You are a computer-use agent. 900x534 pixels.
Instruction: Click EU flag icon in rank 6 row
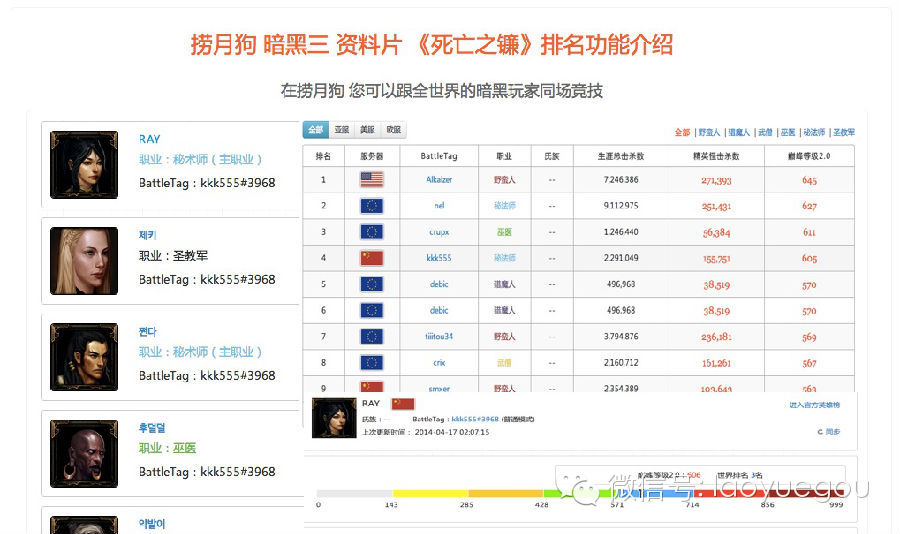(x=371, y=310)
